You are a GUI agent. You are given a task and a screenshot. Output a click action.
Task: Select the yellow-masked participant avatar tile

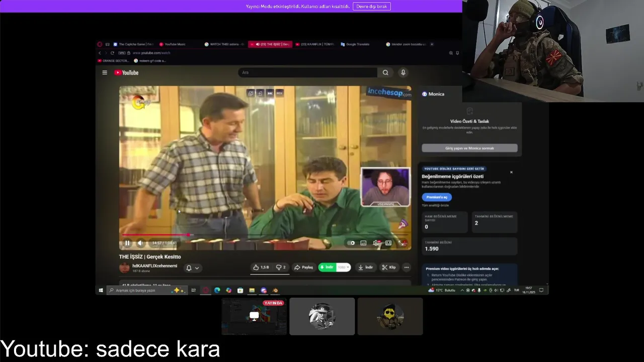click(x=390, y=316)
